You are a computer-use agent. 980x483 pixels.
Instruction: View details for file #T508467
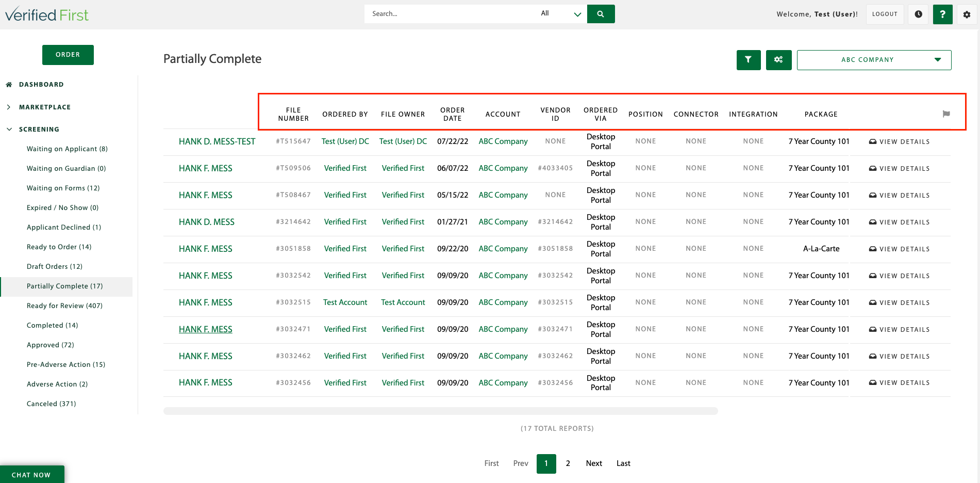pyautogui.click(x=899, y=195)
